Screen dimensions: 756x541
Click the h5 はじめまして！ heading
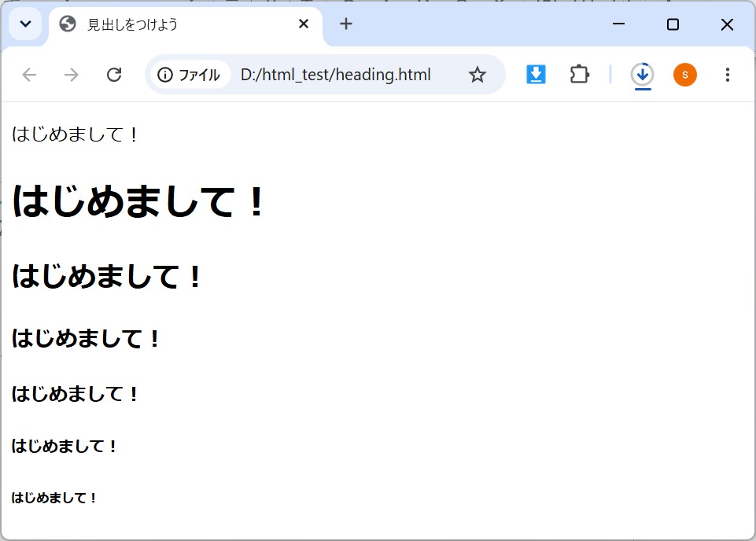tap(65, 446)
